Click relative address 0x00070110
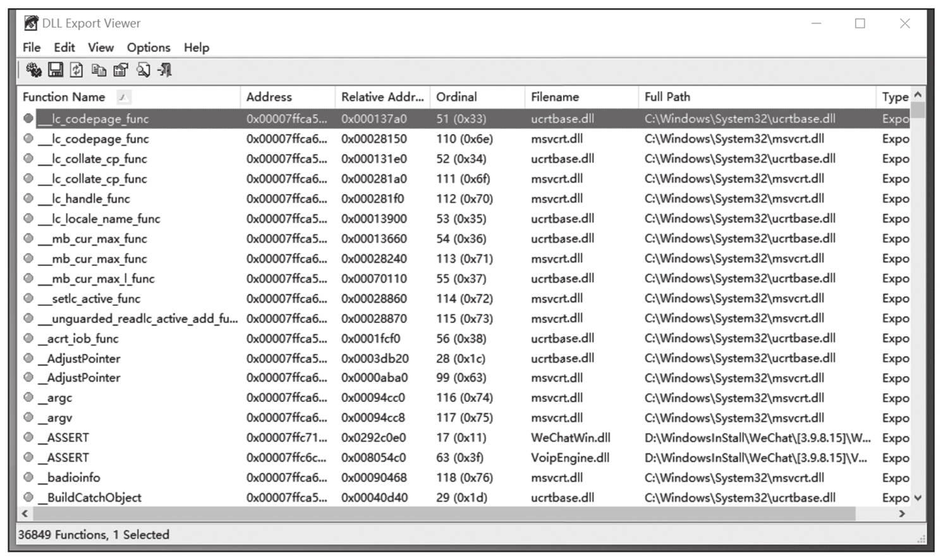Viewport: 943px width, 560px height. pos(374,279)
